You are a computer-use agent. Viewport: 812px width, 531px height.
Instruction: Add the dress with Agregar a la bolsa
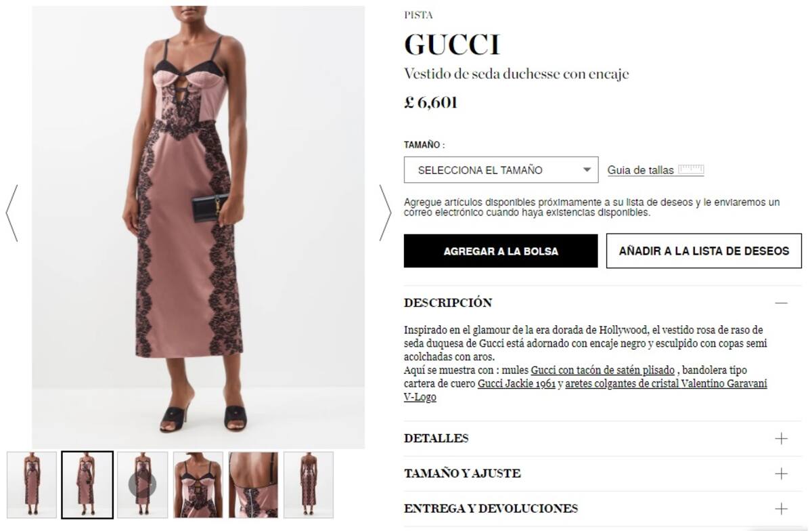coord(501,251)
